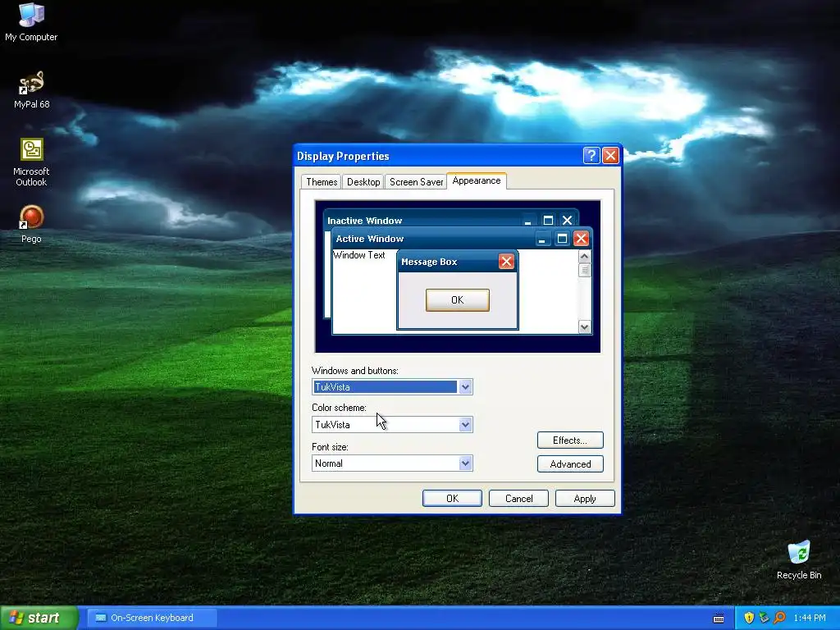Apply the appearance changes
This screenshot has width=840, height=630.
coord(584,498)
